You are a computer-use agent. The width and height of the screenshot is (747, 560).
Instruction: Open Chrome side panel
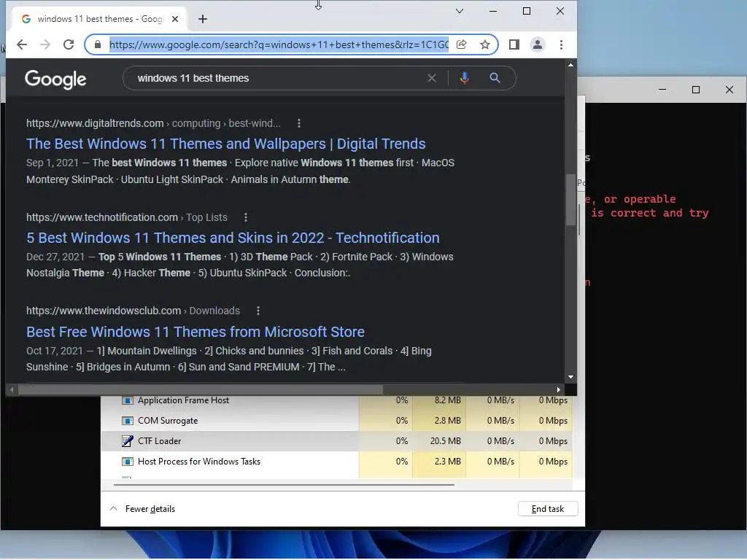click(x=514, y=44)
